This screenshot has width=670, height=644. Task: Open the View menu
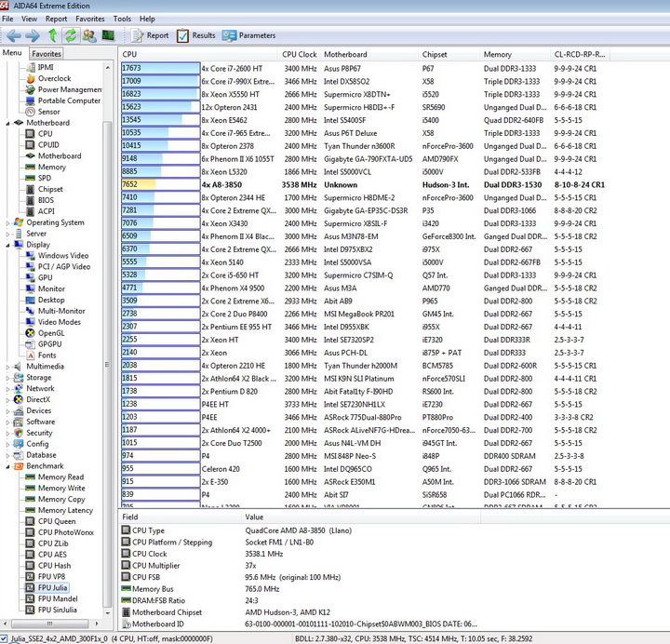[x=29, y=19]
